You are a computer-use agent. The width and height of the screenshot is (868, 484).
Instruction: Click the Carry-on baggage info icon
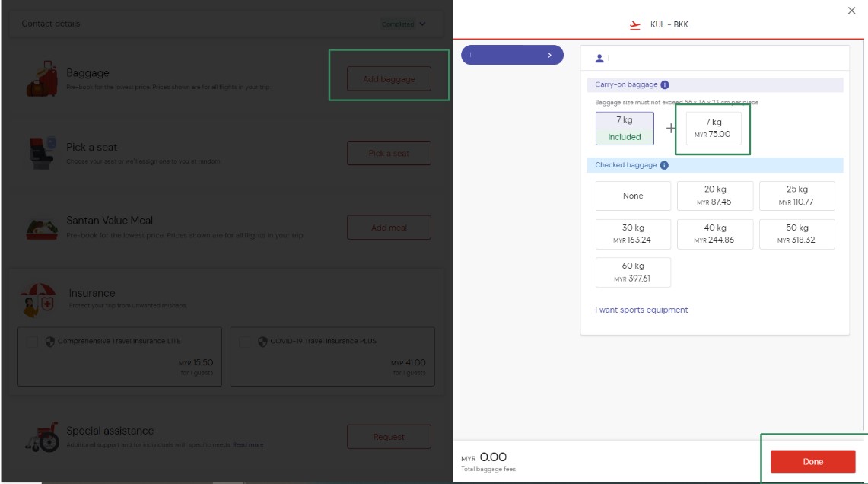[665, 85]
